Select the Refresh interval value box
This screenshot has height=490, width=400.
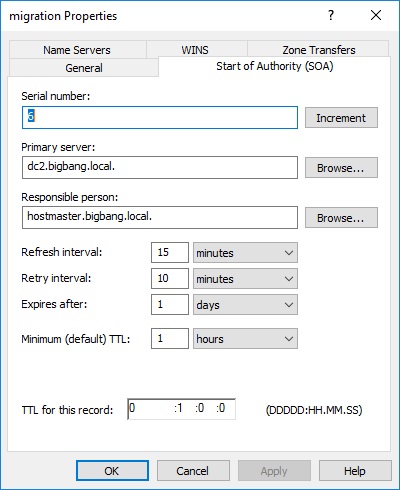[170, 252]
